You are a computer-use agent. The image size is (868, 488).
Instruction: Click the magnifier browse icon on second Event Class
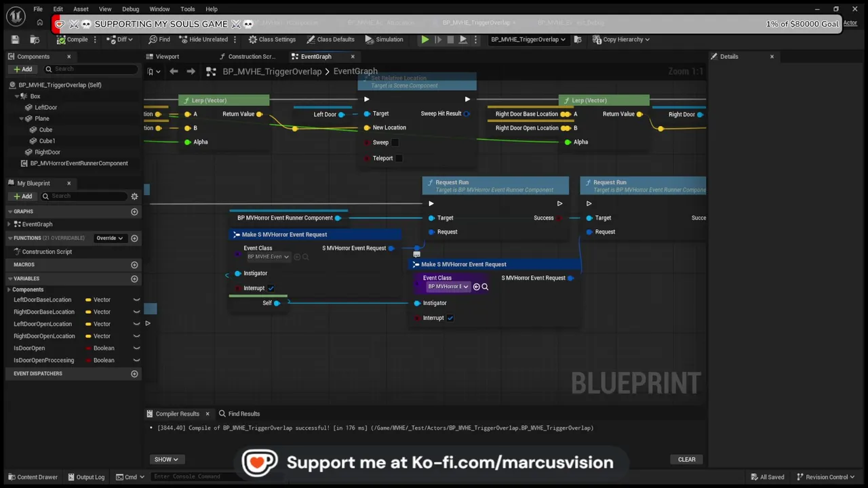pos(485,287)
